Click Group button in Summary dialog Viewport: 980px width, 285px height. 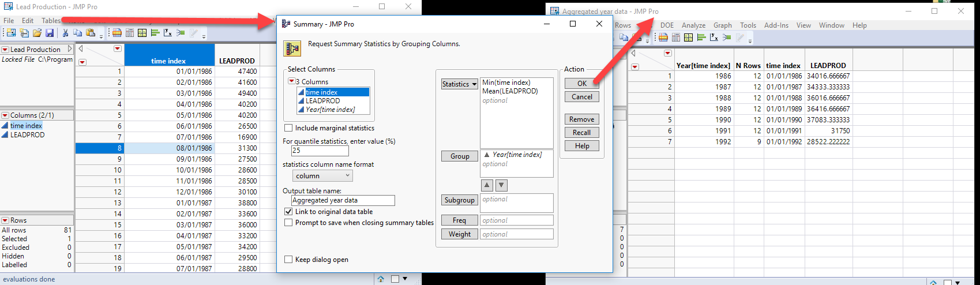(x=460, y=156)
